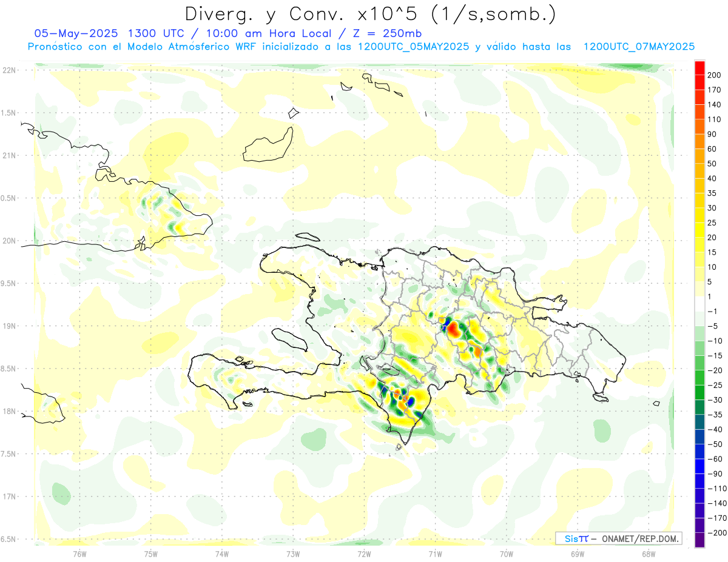This screenshot has height=562, width=728.
Task: Click the colorbar value "-200" at bottom
Action: (x=716, y=534)
